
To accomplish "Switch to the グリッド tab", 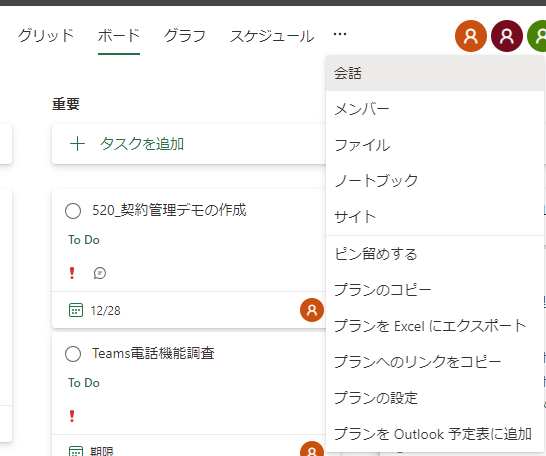I will pos(46,36).
